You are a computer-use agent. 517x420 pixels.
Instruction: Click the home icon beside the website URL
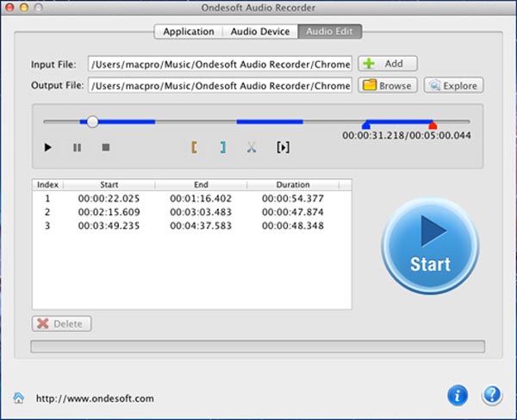[19, 398]
